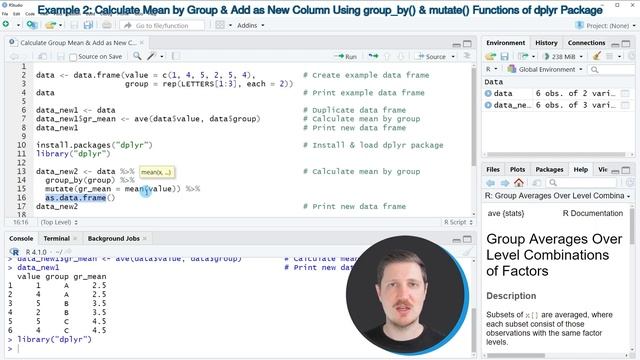640x360 pixels.
Task: Switch to the Background Jobs tab
Action: coord(113,238)
